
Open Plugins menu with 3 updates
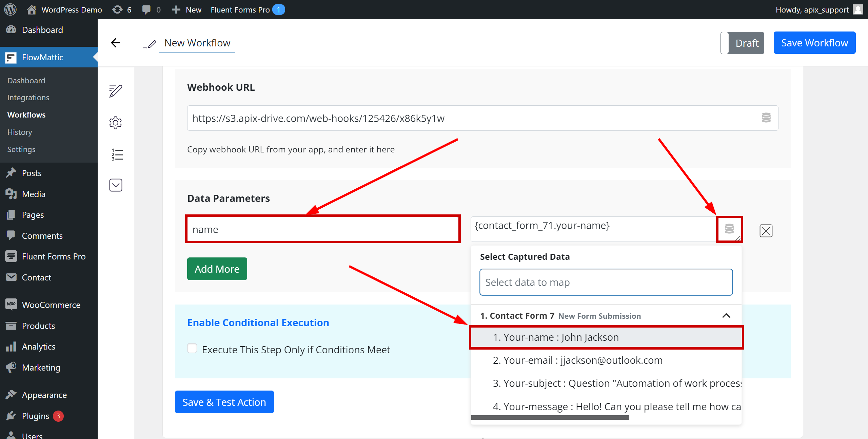pos(49,416)
